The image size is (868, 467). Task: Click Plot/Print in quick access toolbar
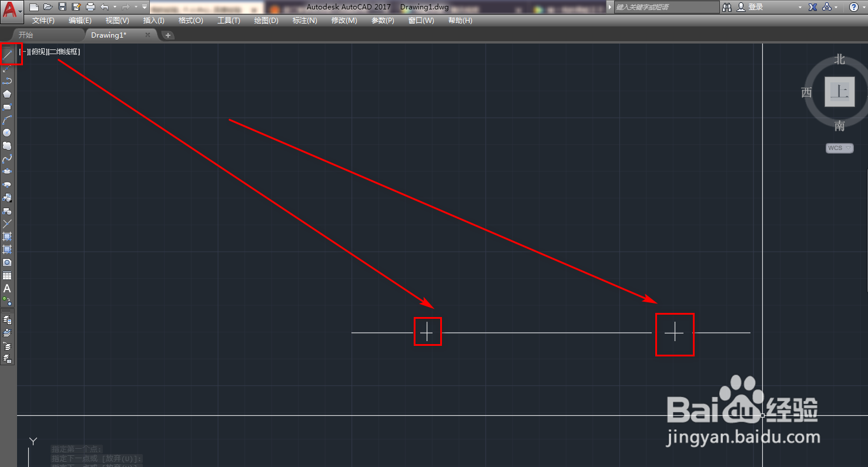click(91, 7)
